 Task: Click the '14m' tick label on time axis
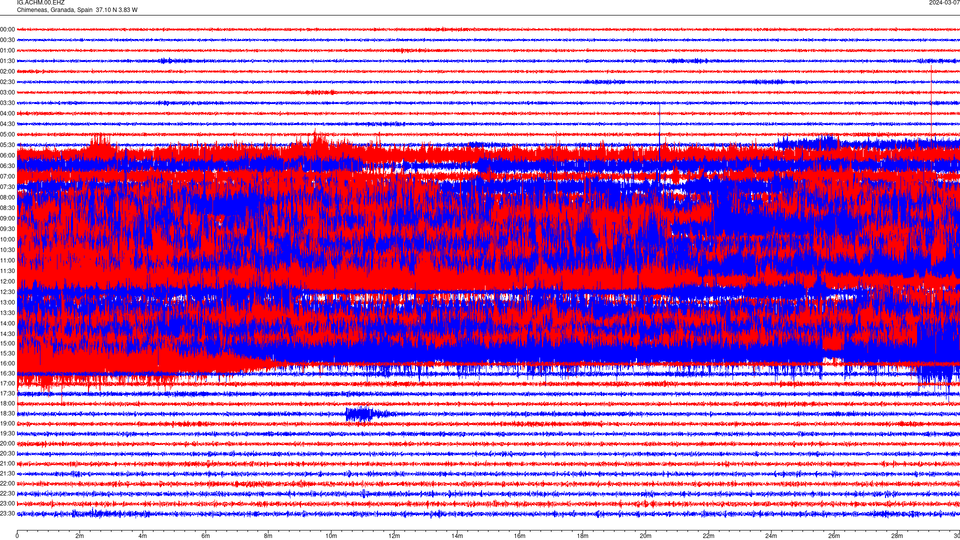457,536
